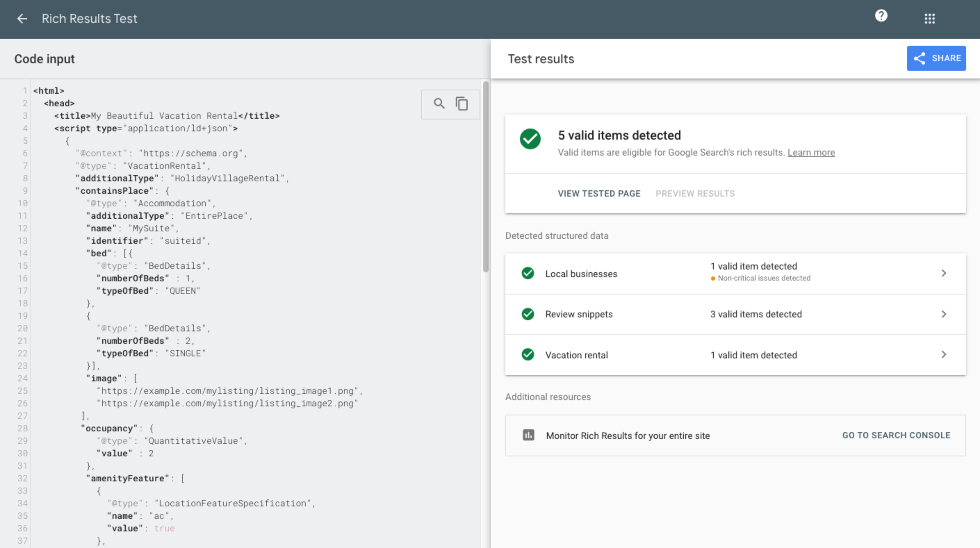Click the green checkmark for Local businesses
The width and height of the screenshot is (980, 548).
pyautogui.click(x=528, y=274)
